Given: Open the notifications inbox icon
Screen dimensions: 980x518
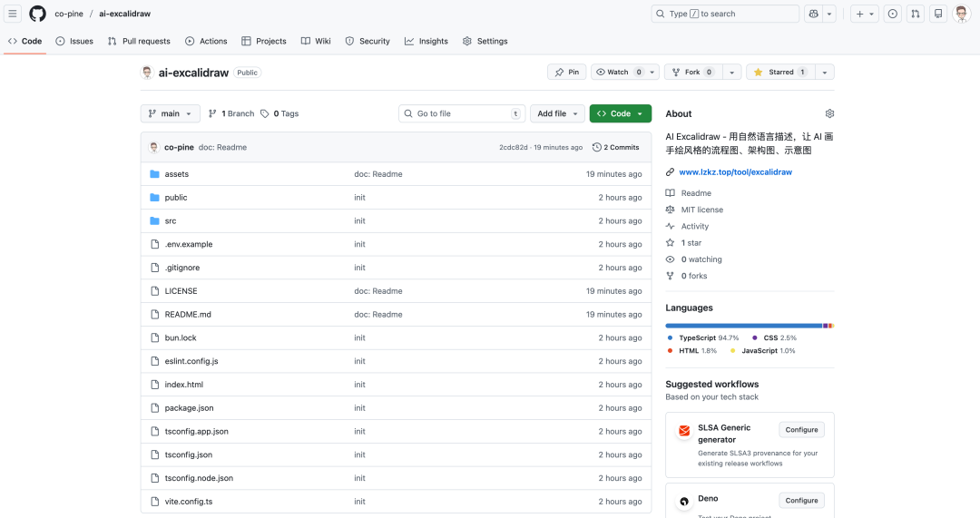Looking at the screenshot, I should [938, 14].
